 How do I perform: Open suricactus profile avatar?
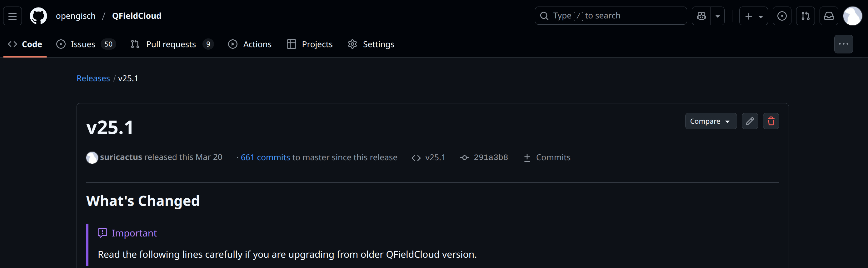pos(92,157)
